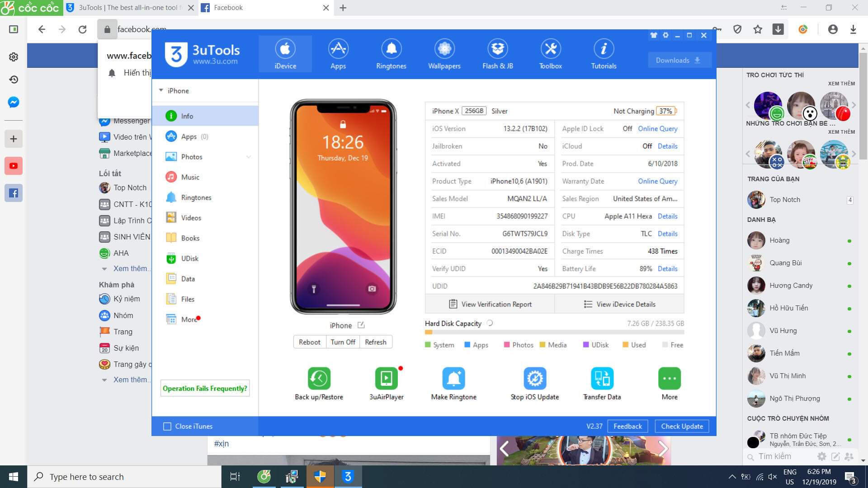Click the Feedback button
The height and width of the screenshot is (488, 868).
pos(627,426)
